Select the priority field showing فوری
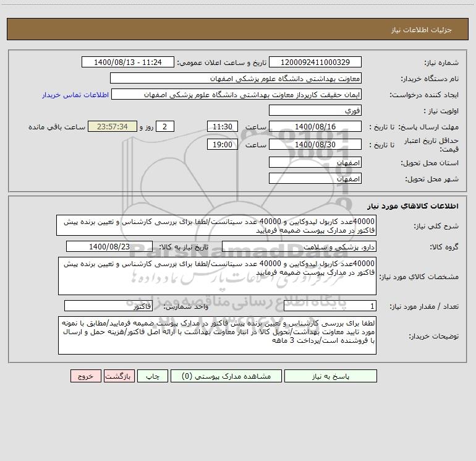The height and width of the screenshot is (461, 476). pyautogui.click(x=315, y=110)
